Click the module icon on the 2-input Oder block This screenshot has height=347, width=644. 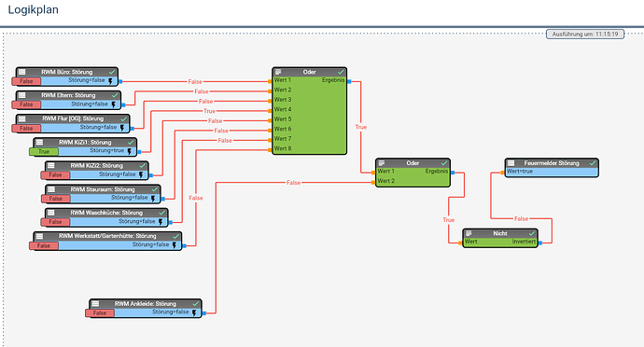pos(382,163)
